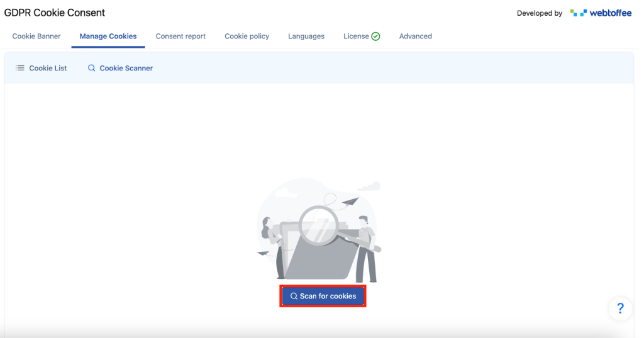
Task: Open the Advanced tab
Action: coord(415,36)
